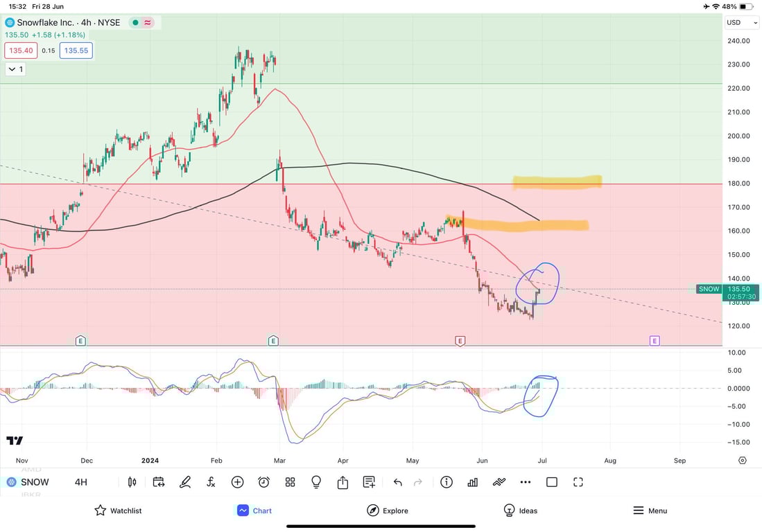
Task: Tap the add/compare symbol plus icon
Action: pyautogui.click(x=238, y=482)
